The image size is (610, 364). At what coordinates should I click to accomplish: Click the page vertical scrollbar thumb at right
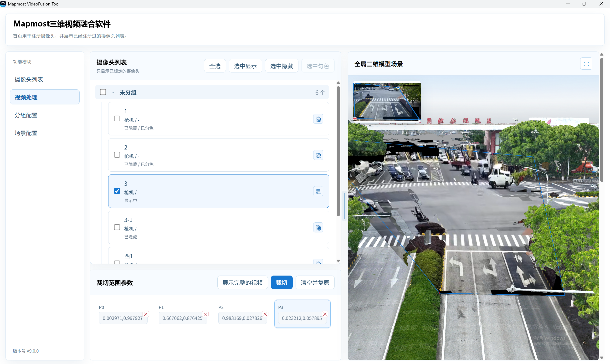[x=602, y=120]
